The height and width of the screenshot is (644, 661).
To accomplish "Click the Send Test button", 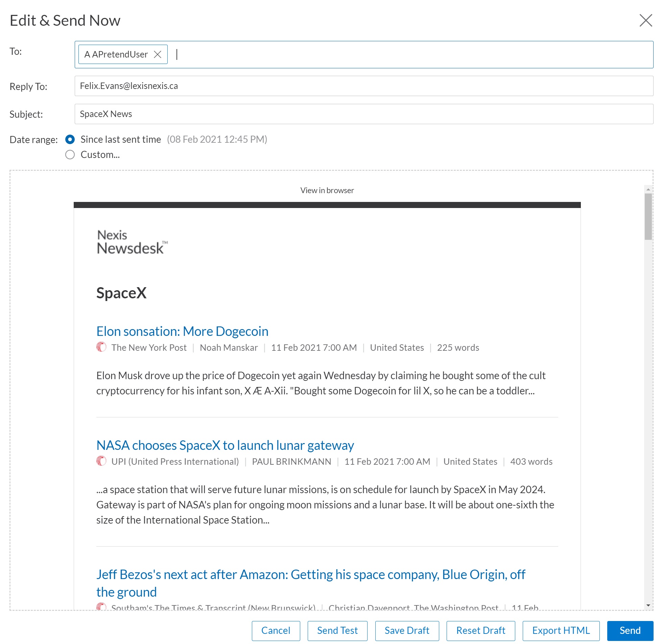I will coord(337,630).
